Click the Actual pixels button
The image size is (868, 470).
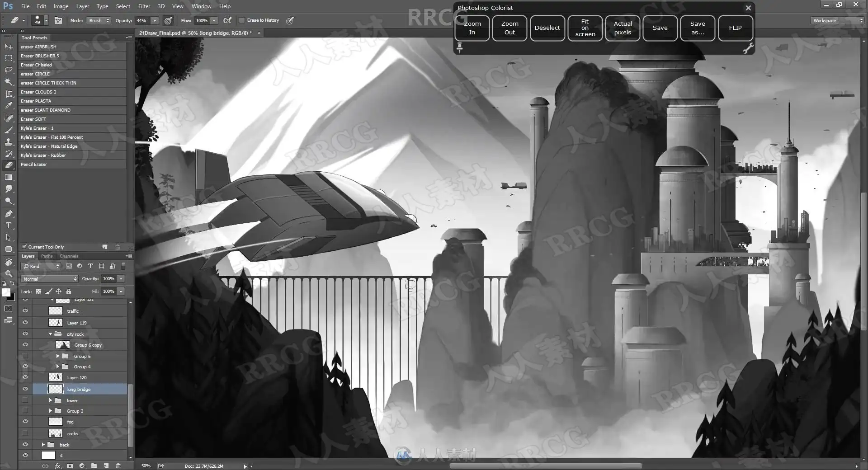(x=623, y=28)
